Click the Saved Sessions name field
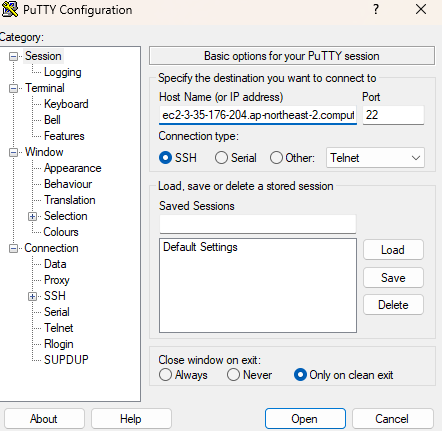 (x=258, y=224)
